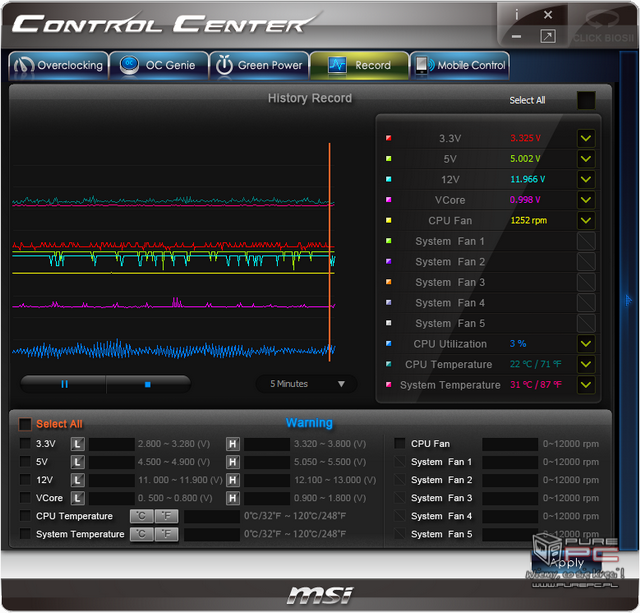Toggle 3.3V graph display check
This screenshot has width=640, height=613.
[586, 138]
